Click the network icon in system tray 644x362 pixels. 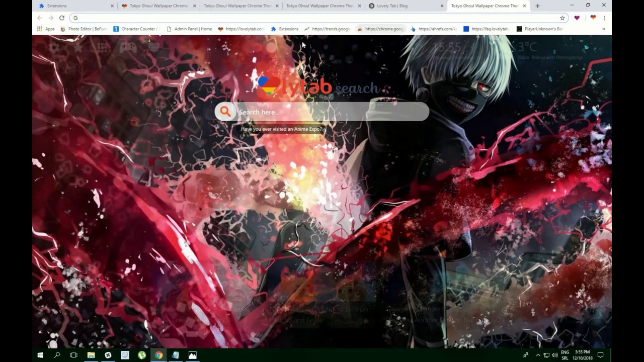tap(546, 355)
